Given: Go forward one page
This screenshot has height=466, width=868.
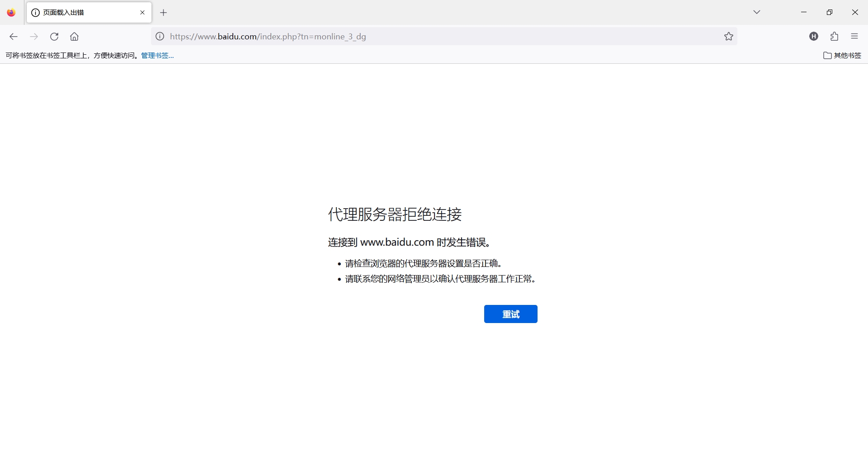Looking at the screenshot, I should [x=34, y=37].
